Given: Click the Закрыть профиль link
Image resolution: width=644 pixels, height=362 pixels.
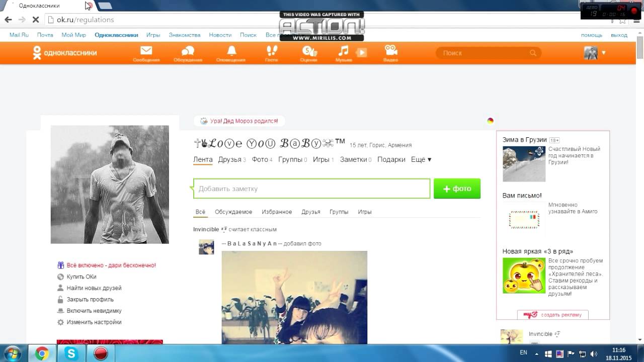Looking at the screenshot, I should point(90,300).
